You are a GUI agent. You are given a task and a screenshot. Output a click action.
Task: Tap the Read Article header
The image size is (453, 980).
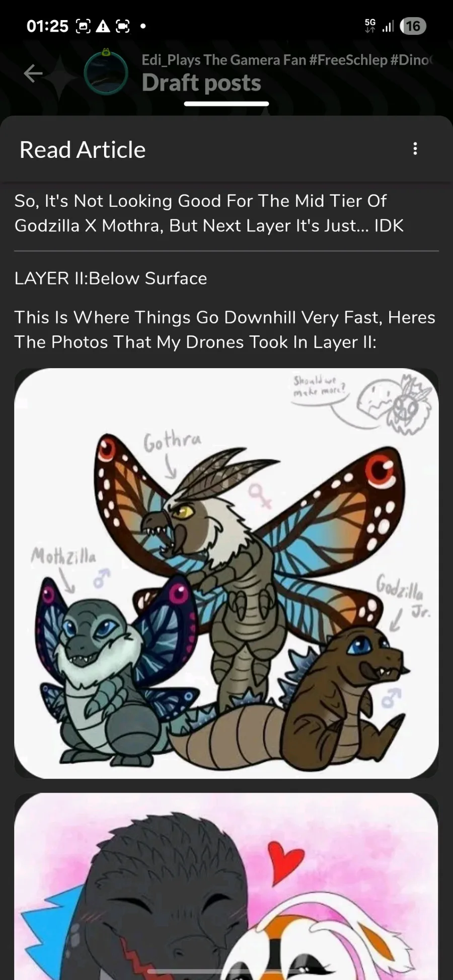click(x=83, y=150)
